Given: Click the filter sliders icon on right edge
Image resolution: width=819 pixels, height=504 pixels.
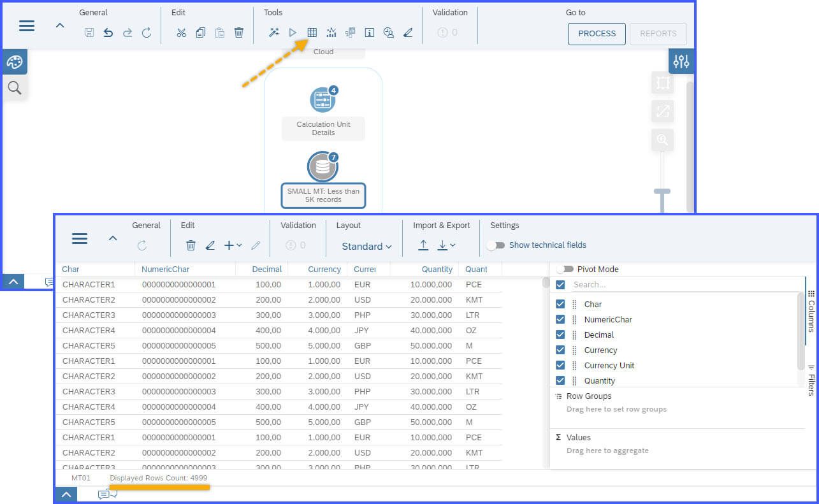Looking at the screenshot, I should click(x=681, y=61).
